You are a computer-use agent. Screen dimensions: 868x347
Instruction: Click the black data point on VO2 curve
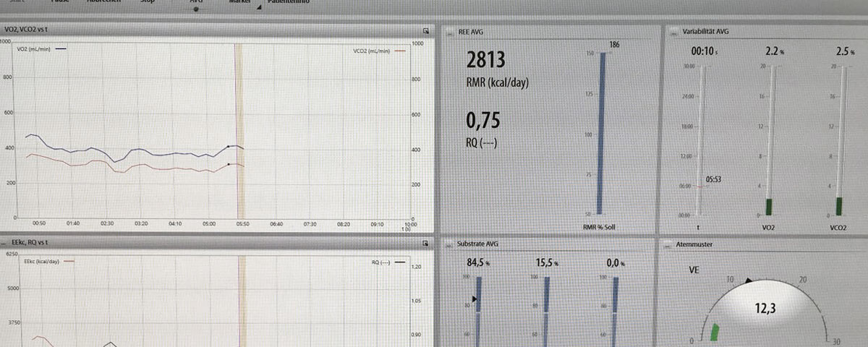(x=229, y=146)
